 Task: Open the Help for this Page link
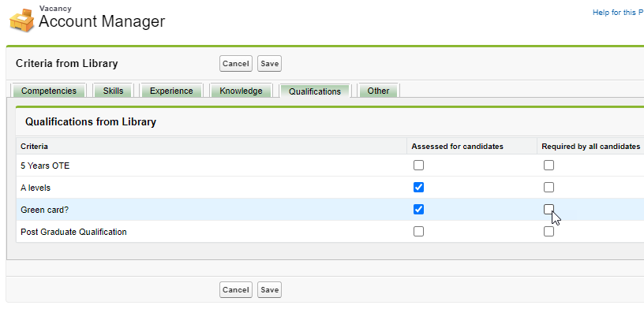tap(618, 13)
